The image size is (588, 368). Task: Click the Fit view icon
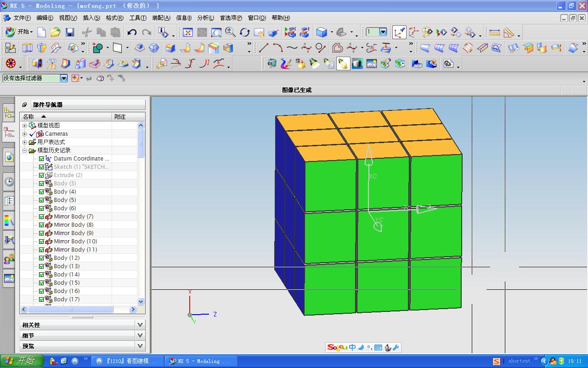coord(188,32)
